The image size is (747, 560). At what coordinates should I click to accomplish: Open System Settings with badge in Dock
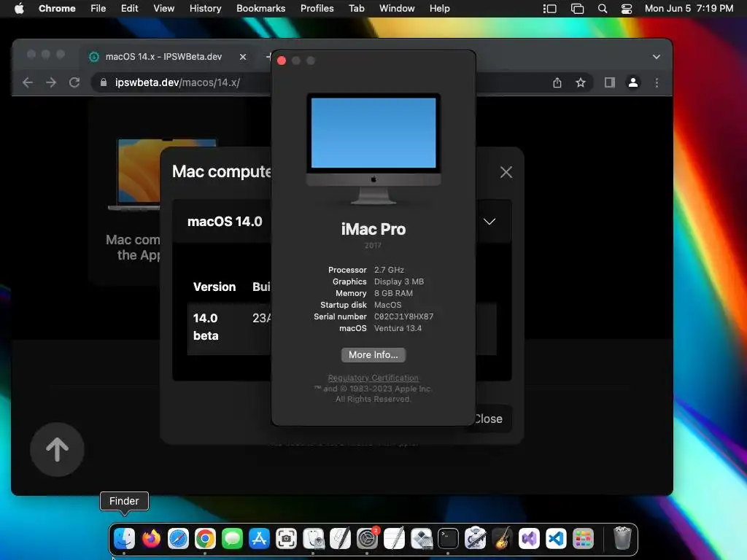tap(368, 539)
